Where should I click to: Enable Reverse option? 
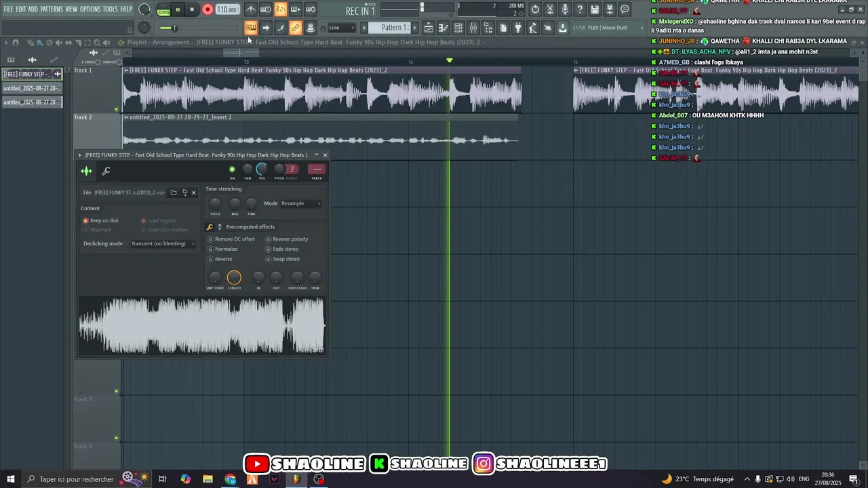click(220, 259)
